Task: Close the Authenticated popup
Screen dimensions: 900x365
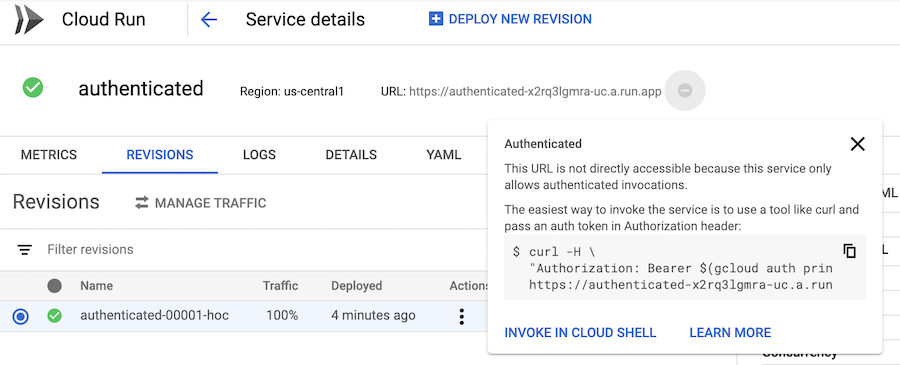Action: [x=858, y=144]
